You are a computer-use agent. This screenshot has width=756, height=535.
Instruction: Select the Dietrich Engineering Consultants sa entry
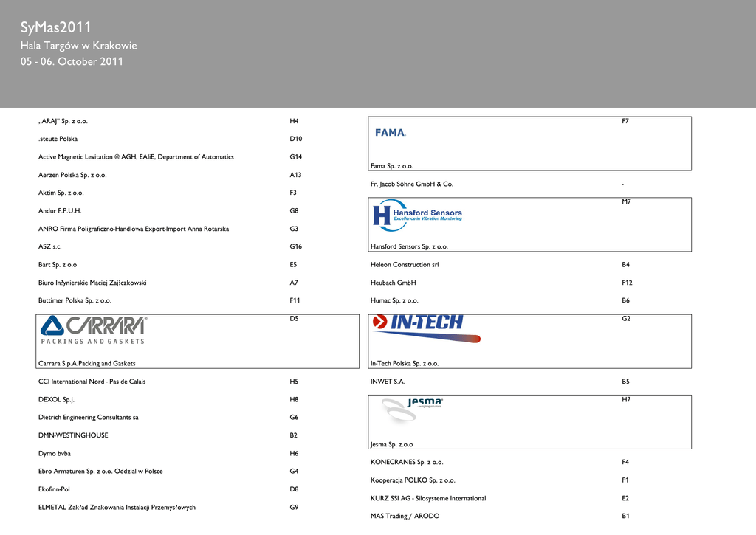pos(88,417)
